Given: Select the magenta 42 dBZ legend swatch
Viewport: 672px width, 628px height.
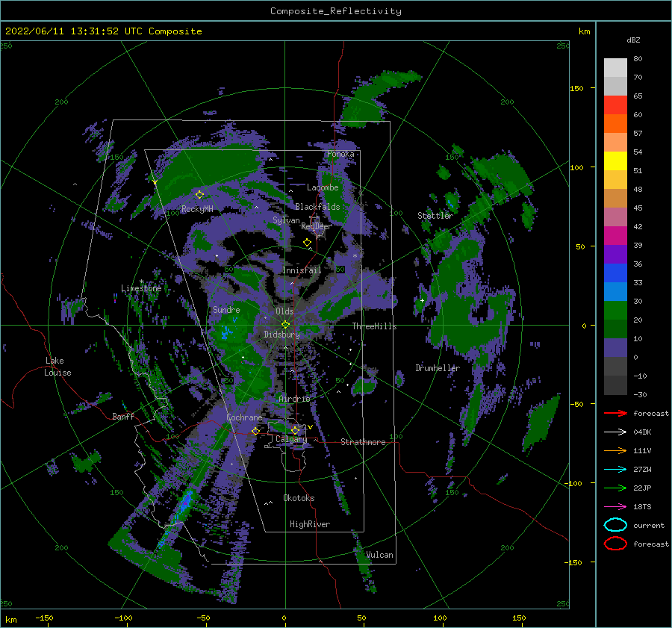Looking at the screenshot, I should coord(615,235).
